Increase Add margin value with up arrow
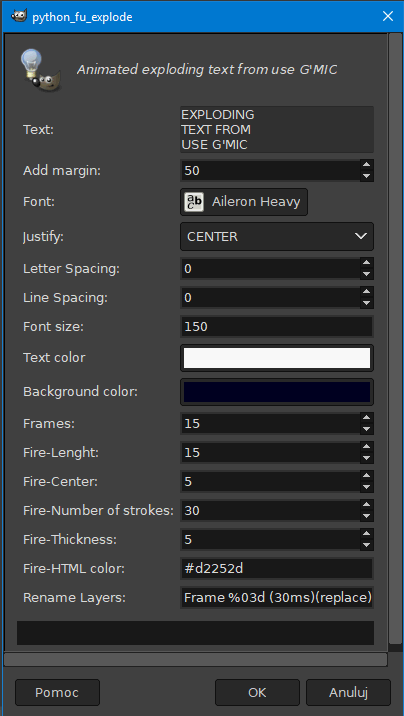This screenshot has width=404, height=716. coord(366,166)
